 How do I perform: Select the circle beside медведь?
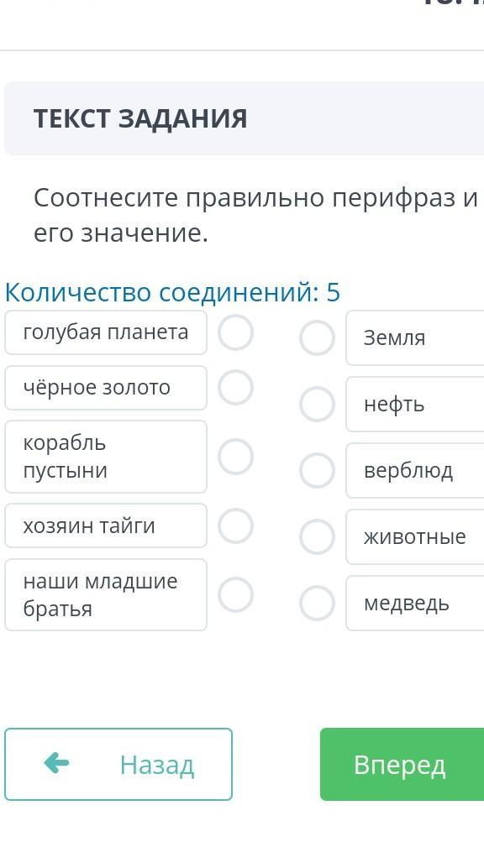coord(317,604)
